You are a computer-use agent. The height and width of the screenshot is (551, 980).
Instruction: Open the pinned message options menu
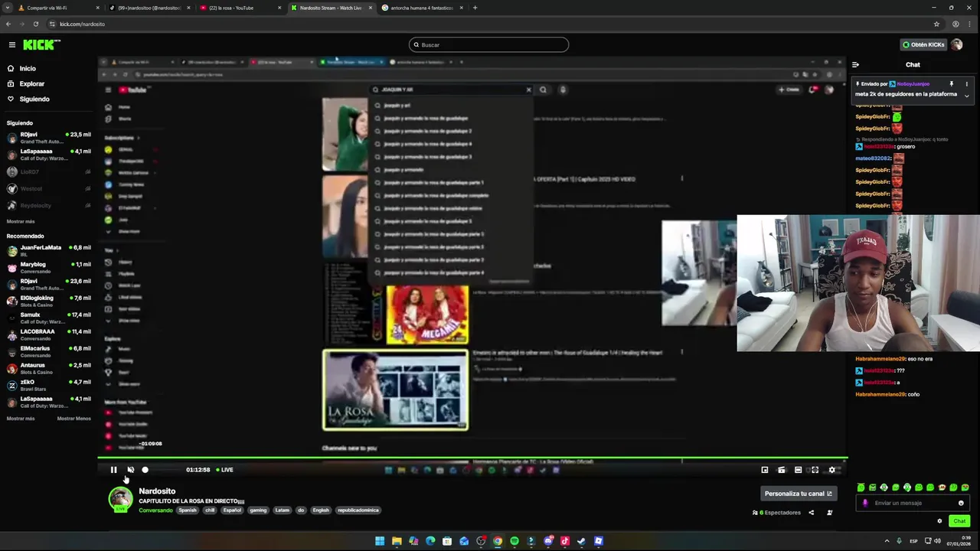966,84
